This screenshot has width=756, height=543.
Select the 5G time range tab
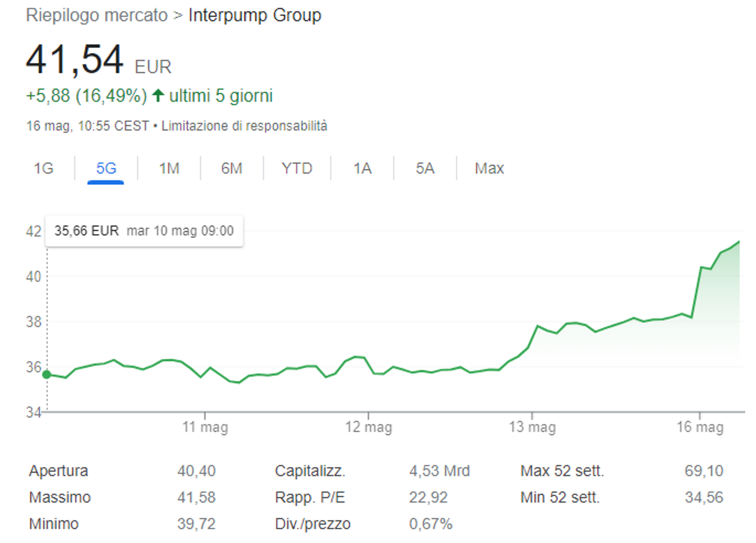[x=106, y=168]
